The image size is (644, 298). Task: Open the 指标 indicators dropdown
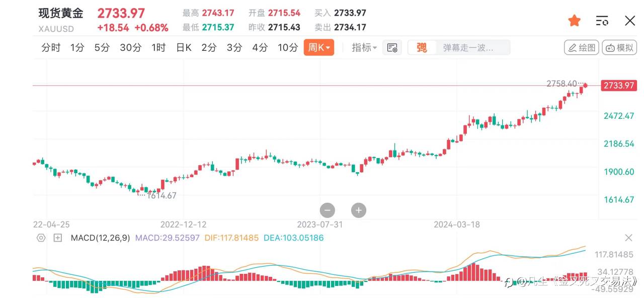(x=364, y=48)
